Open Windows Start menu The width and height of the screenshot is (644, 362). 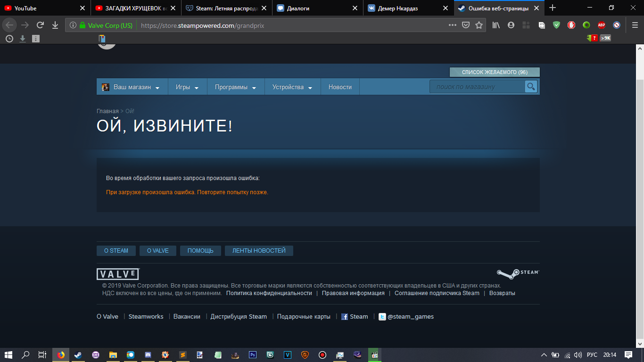point(8,355)
